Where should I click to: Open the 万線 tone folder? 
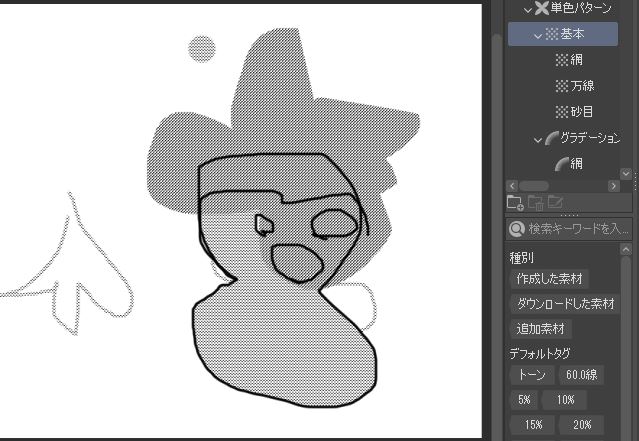(575, 86)
